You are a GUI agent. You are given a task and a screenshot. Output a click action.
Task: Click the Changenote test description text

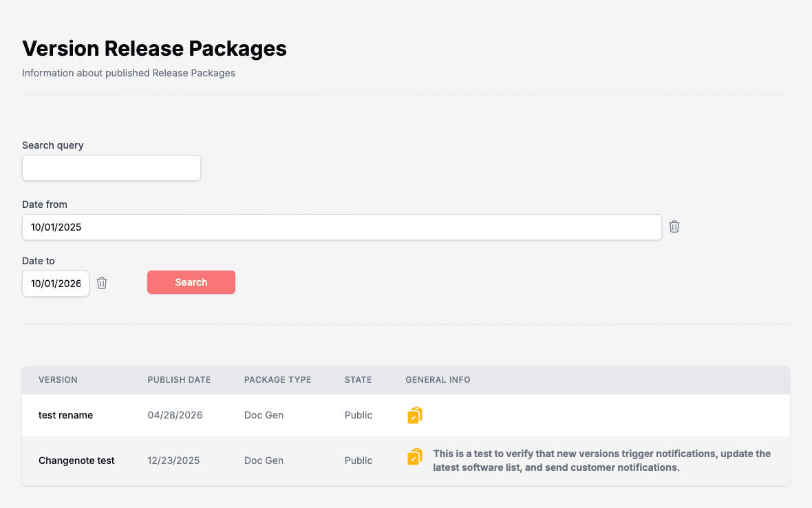pyautogui.click(x=601, y=461)
